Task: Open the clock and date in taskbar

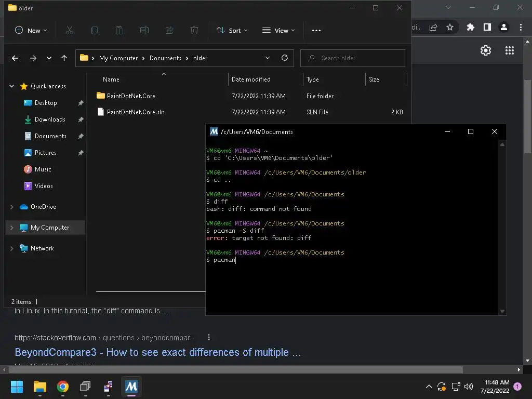Action: tap(495, 387)
